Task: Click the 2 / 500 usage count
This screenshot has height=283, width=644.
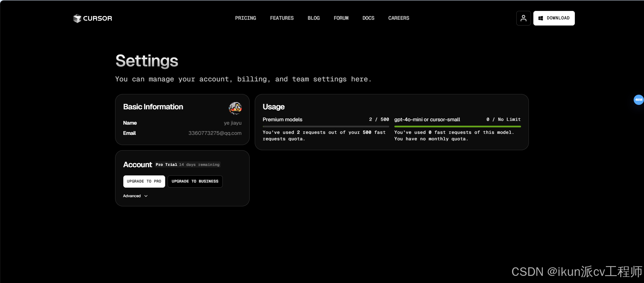Action: [379, 120]
